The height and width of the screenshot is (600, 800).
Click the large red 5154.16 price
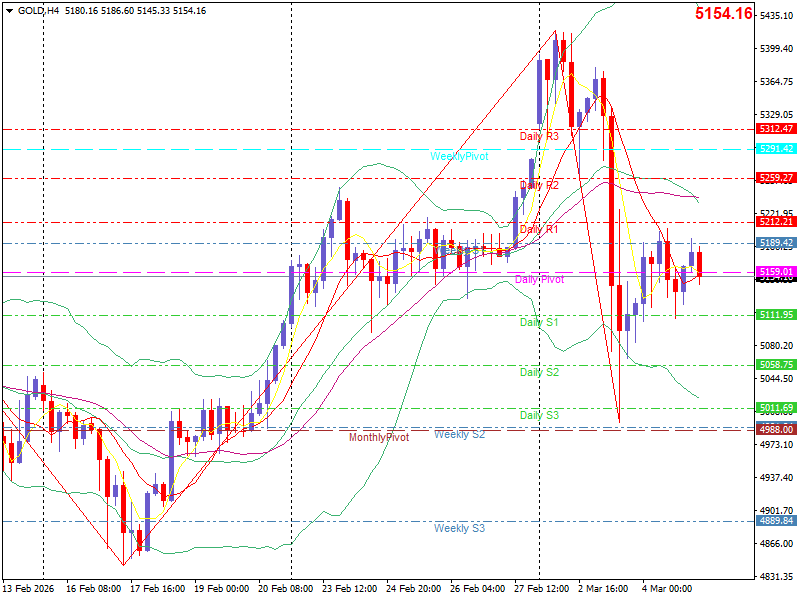[724, 13]
